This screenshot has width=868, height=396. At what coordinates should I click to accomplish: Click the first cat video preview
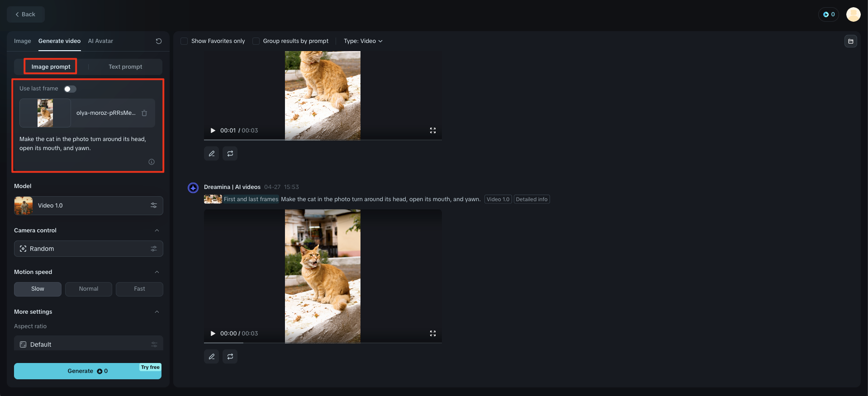coord(323,95)
